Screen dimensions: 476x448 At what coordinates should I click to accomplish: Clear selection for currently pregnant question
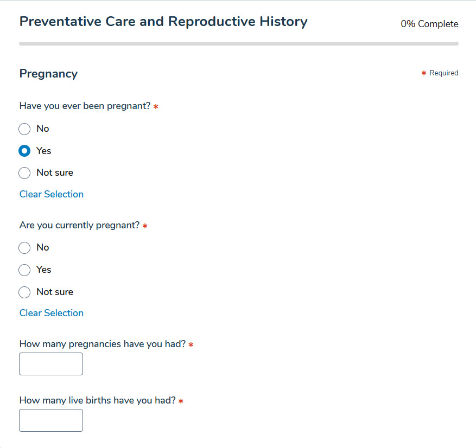tap(52, 313)
